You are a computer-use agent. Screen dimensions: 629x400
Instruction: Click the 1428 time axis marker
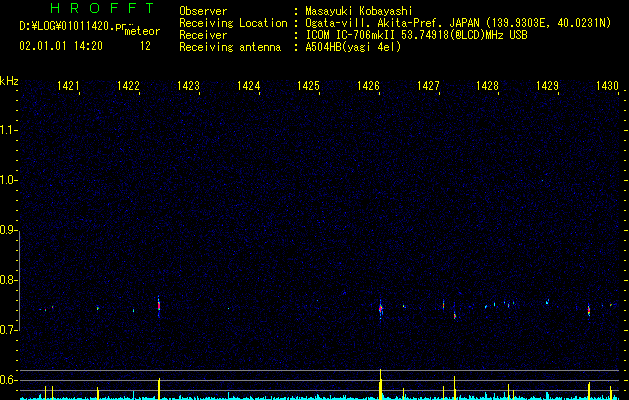click(487, 85)
